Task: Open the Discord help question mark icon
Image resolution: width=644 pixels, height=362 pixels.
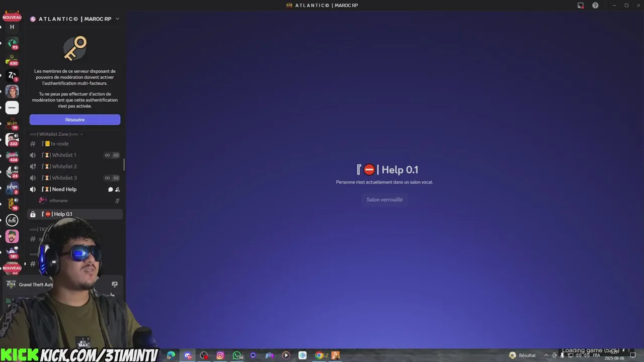Action: (x=595, y=5)
